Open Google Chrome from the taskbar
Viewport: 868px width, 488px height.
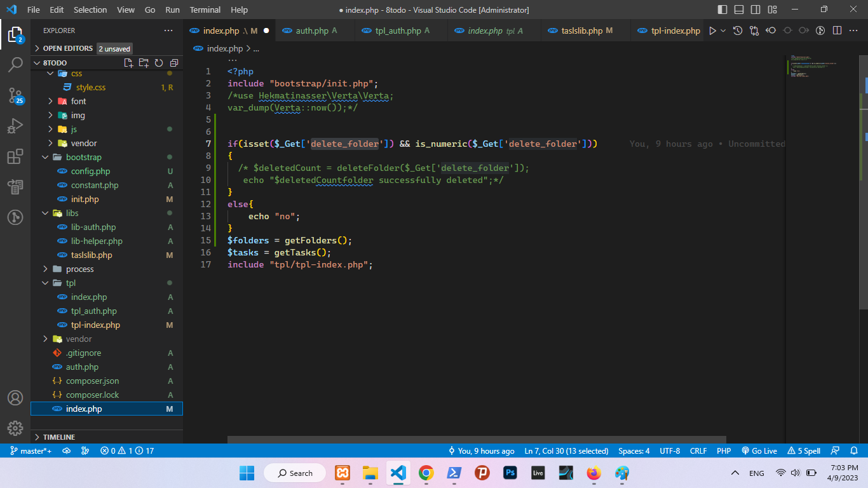[426, 473]
